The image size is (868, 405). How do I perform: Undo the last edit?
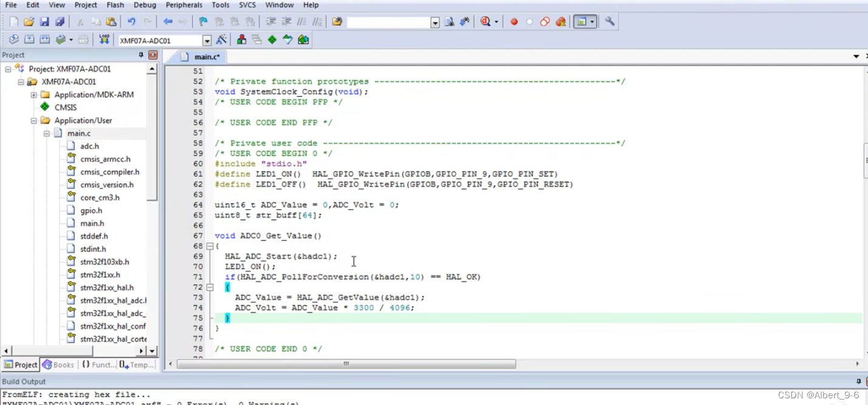click(133, 21)
